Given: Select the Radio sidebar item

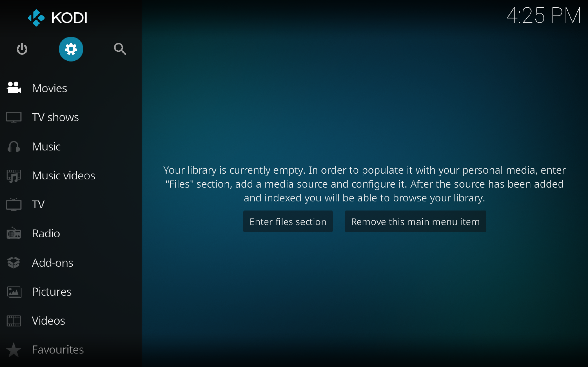Looking at the screenshot, I should [46, 233].
